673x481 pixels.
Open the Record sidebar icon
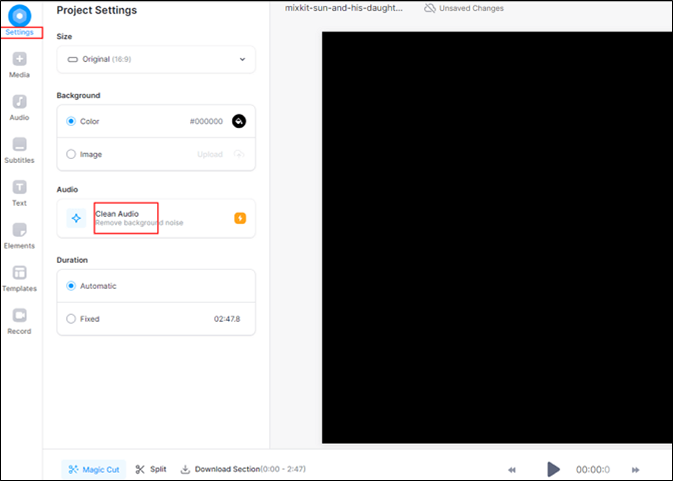coord(19,315)
